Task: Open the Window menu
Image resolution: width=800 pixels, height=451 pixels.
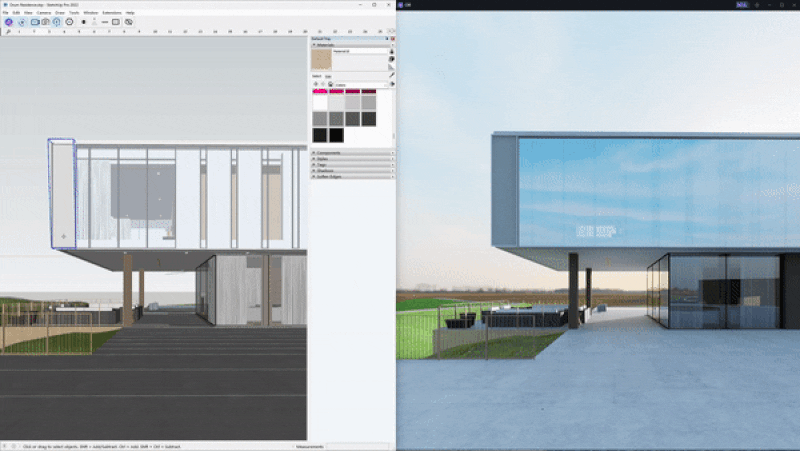Action: 90,13
